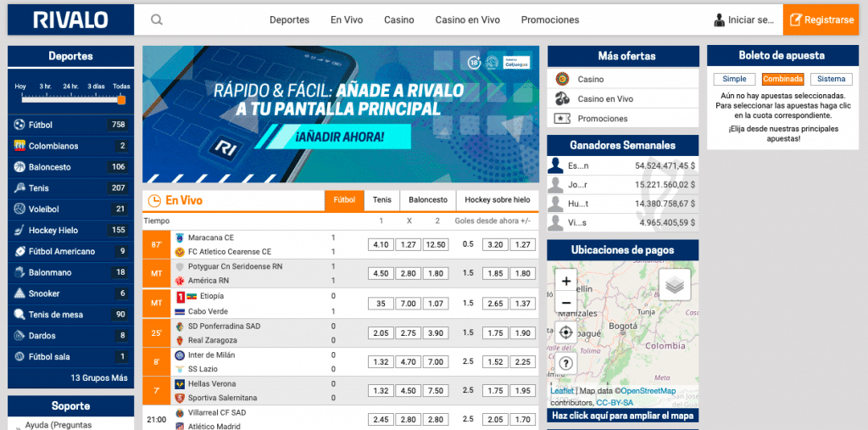Zoom out on the payments map

tap(565, 303)
